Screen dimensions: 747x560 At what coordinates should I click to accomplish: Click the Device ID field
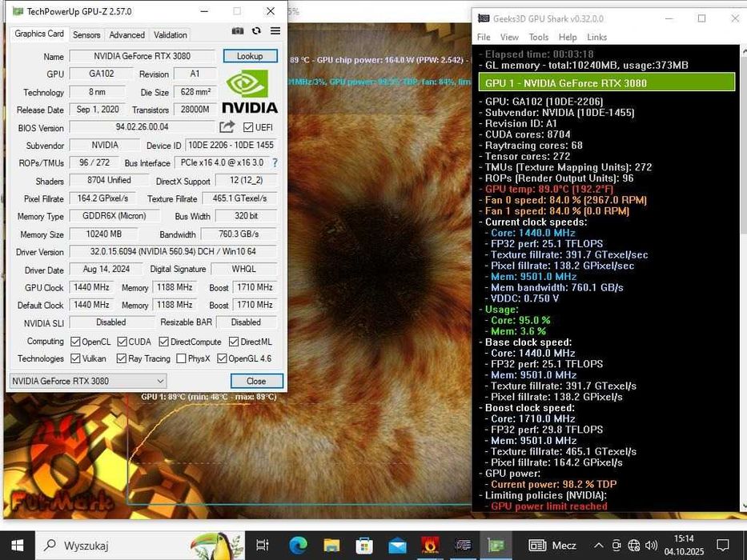point(231,145)
